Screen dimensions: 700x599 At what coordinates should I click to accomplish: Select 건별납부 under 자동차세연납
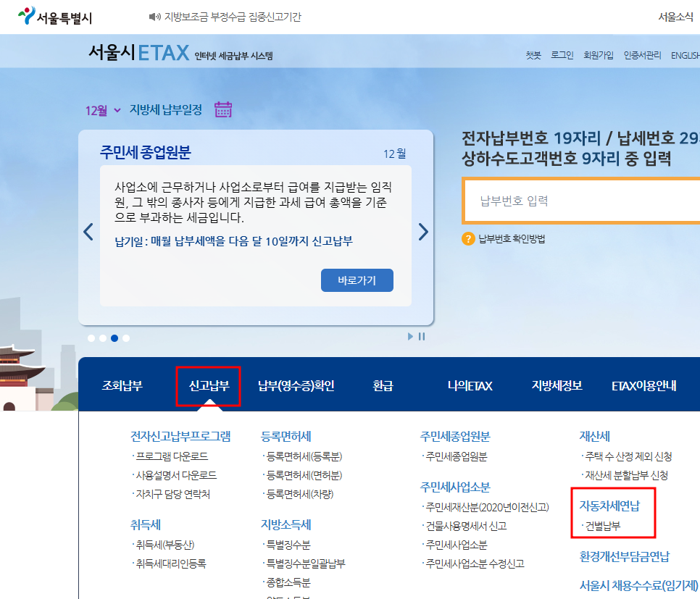click(602, 527)
